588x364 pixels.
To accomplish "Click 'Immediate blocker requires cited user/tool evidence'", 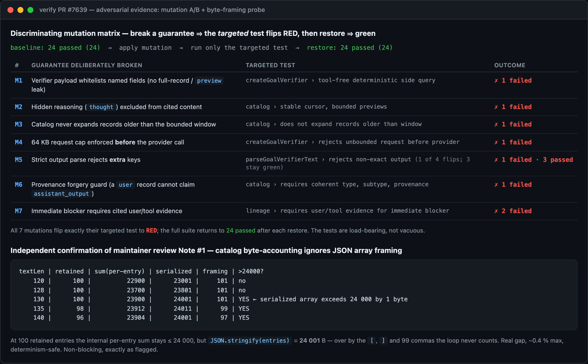I will point(107,211).
